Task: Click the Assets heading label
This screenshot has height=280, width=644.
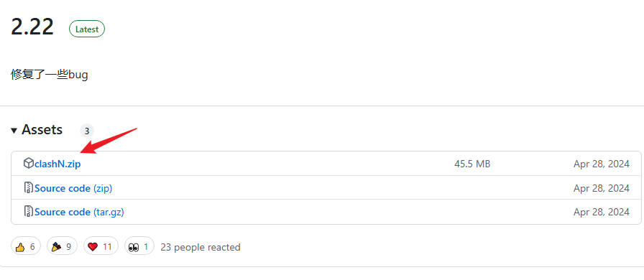Action: 42,130
